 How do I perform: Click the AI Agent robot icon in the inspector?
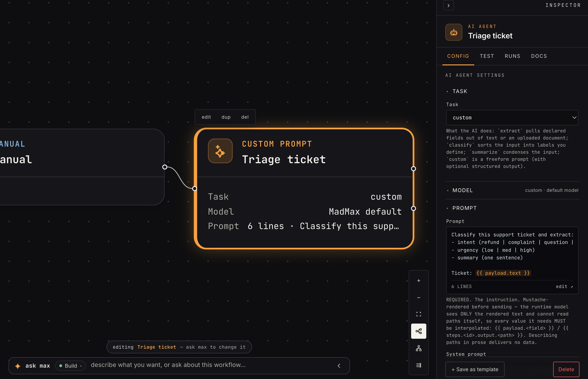tap(454, 32)
